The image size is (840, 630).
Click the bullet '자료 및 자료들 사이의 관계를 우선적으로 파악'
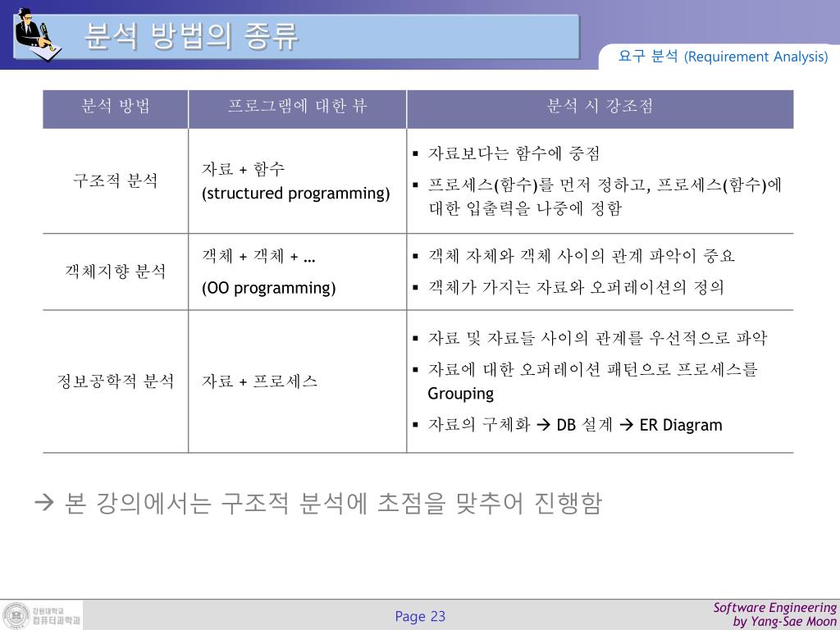point(590,338)
